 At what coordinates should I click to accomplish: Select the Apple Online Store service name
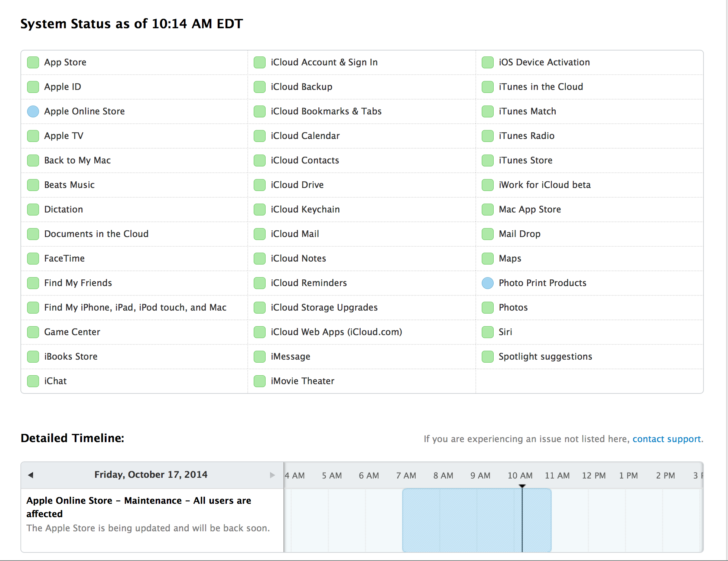tap(84, 111)
